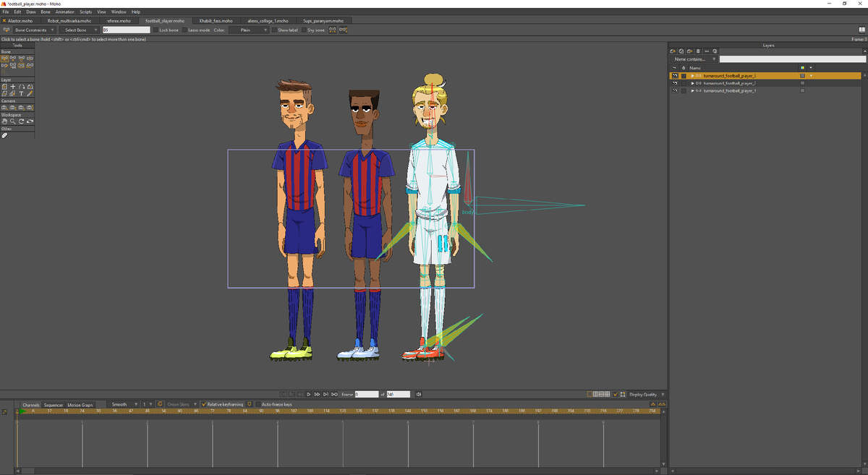Open the Animation menu
868x475 pixels.
coord(64,12)
